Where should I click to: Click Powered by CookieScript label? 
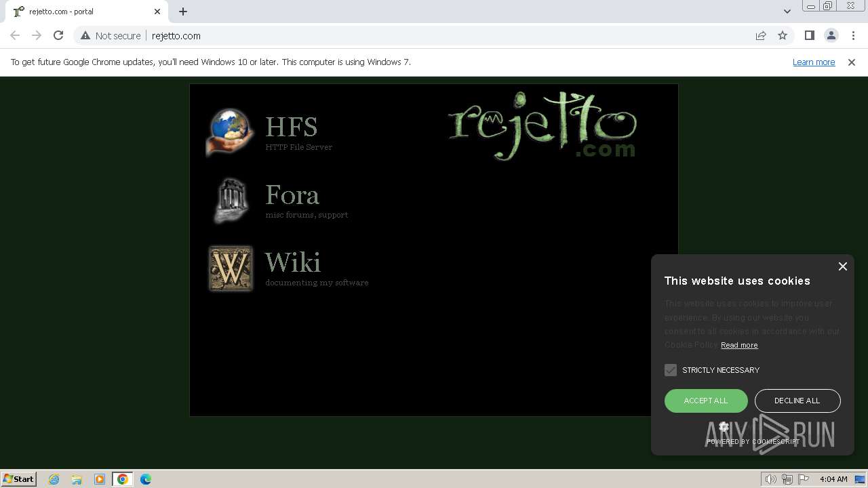point(753,441)
